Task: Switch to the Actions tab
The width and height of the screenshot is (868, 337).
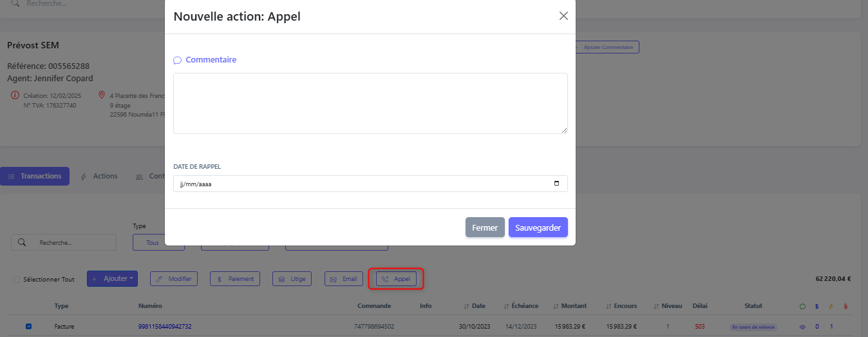Action: [99, 176]
